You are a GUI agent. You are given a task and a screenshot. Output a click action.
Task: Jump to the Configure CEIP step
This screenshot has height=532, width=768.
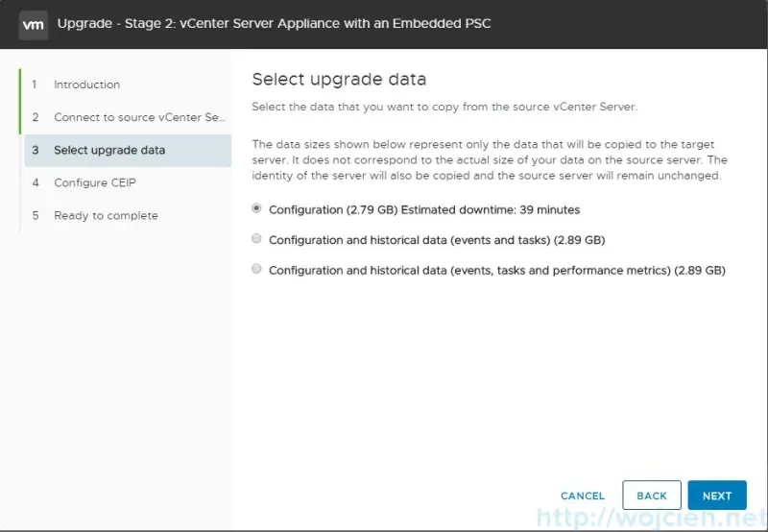point(95,182)
